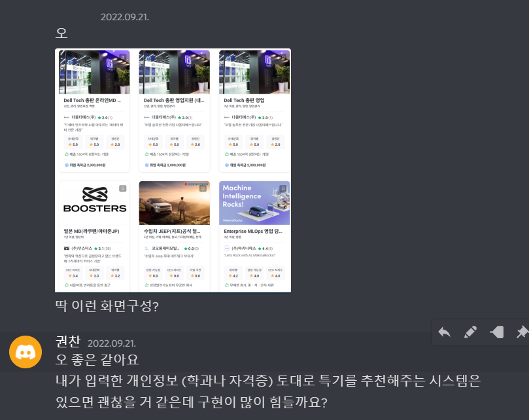Edit message using the pencil icon

pyautogui.click(x=470, y=332)
